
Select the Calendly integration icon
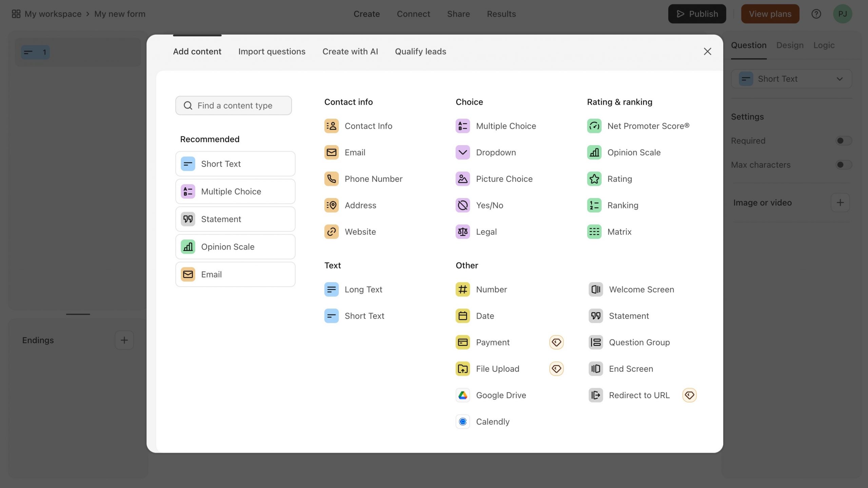462,422
